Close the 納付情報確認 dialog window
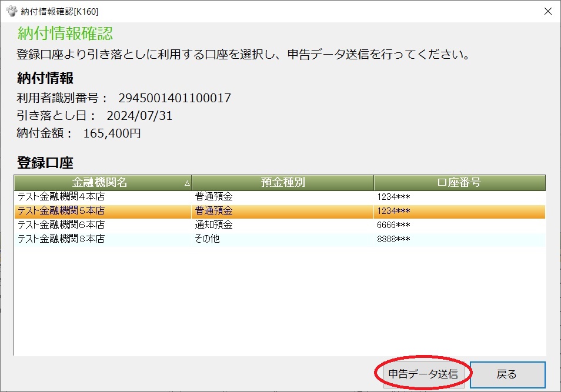The image size is (561, 392). pos(547,11)
